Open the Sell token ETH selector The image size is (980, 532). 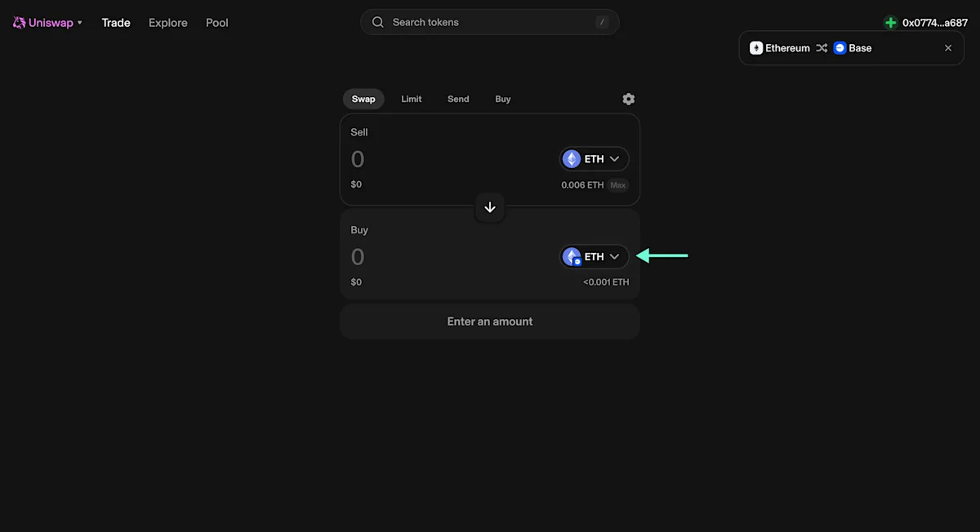click(595, 159)
